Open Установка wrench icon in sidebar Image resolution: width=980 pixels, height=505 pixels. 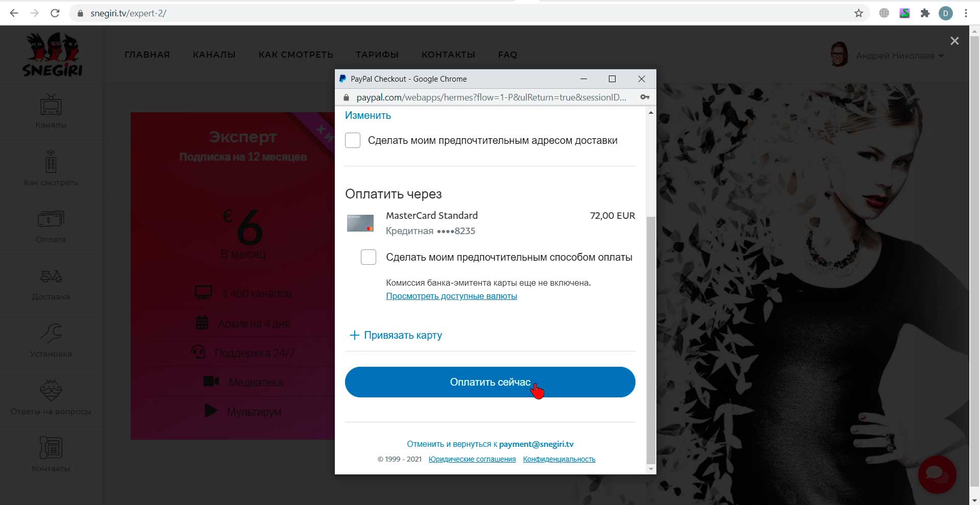point(51,333)
